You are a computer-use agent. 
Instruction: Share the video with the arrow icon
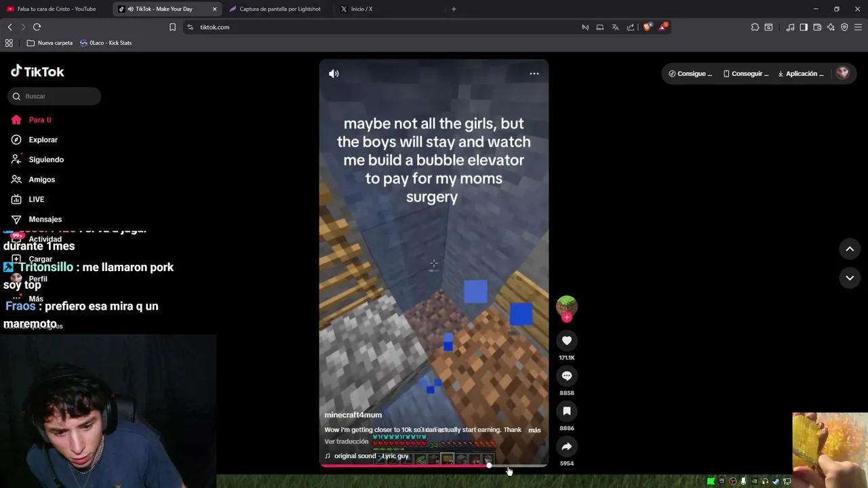point(567,446)
